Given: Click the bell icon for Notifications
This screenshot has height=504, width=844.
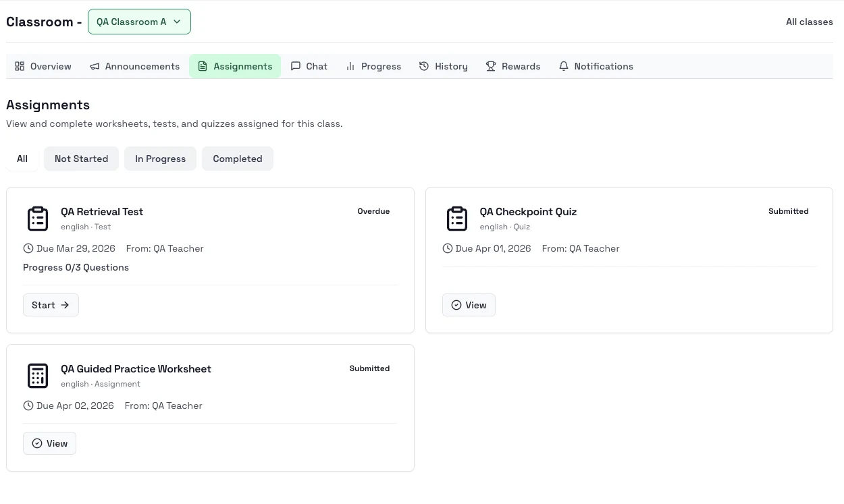Looking at the screenshot, I should [x=564, y=66].
